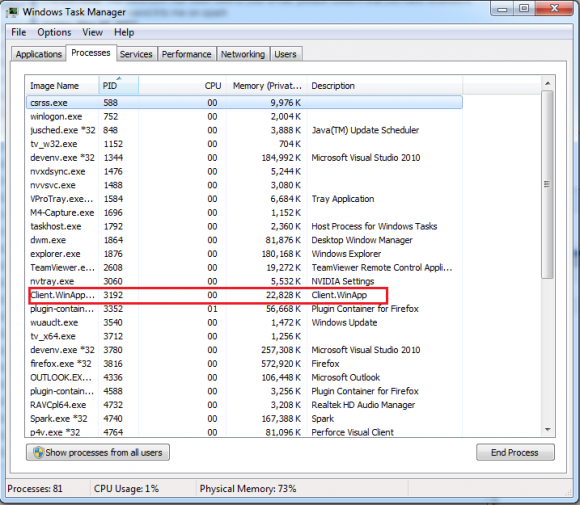Click description Perforce Visual Client
Screen dimensions: 580x505
coord(352,432)
